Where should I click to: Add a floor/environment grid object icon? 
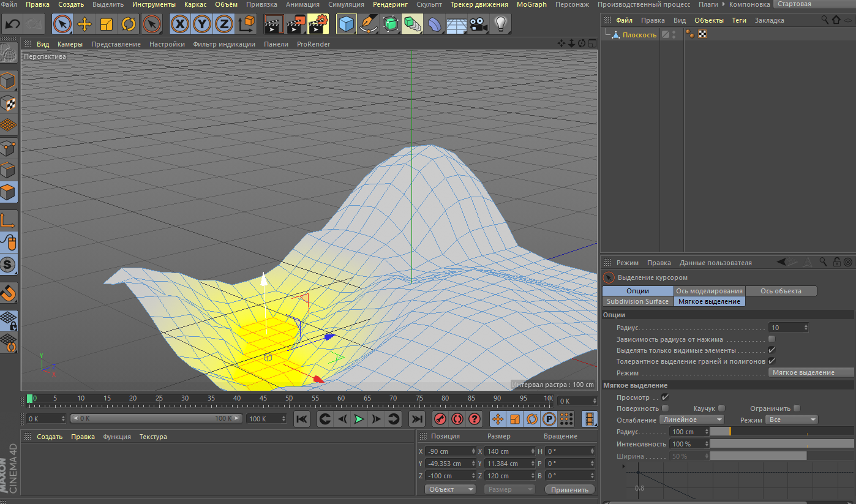456,24
